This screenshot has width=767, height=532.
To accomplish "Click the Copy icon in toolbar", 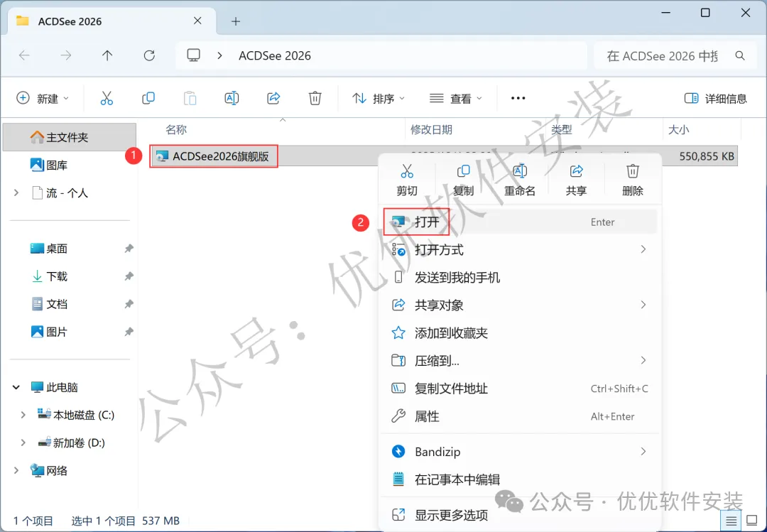I will click(148, 98).
